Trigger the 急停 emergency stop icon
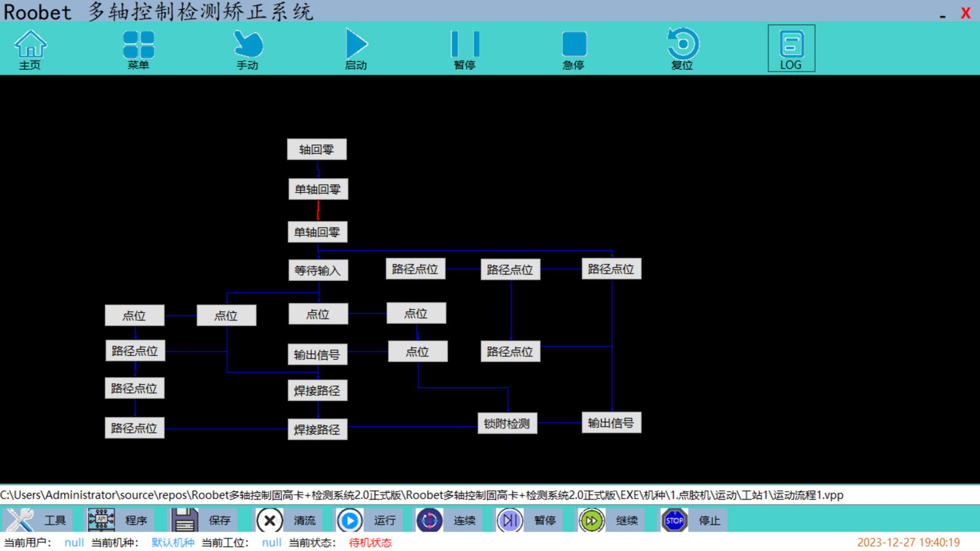This screenshot has width=980, height=551. click(x=574, y=44)
